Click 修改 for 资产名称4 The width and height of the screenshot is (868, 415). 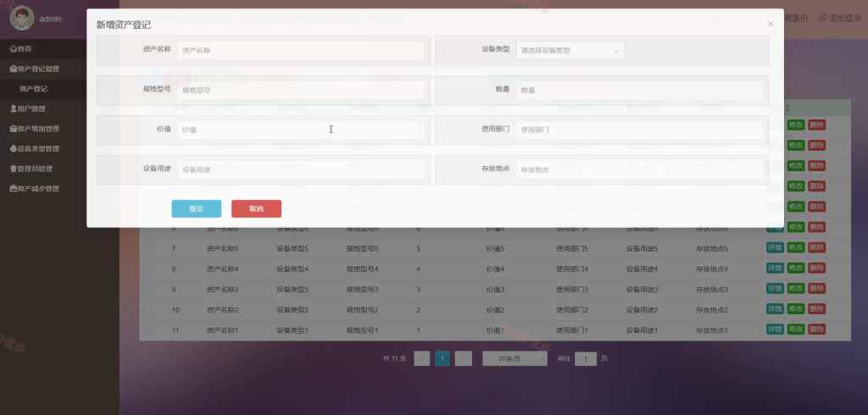(x=796, y=268)
